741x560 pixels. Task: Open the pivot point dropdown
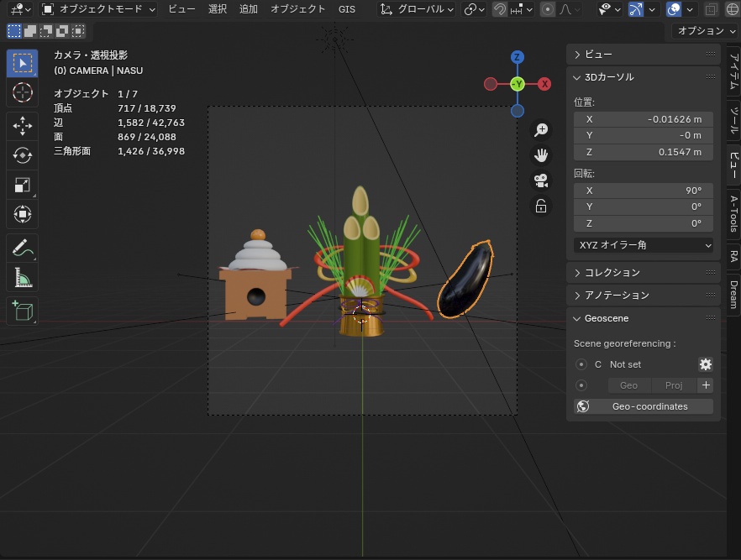pos(474,9)
